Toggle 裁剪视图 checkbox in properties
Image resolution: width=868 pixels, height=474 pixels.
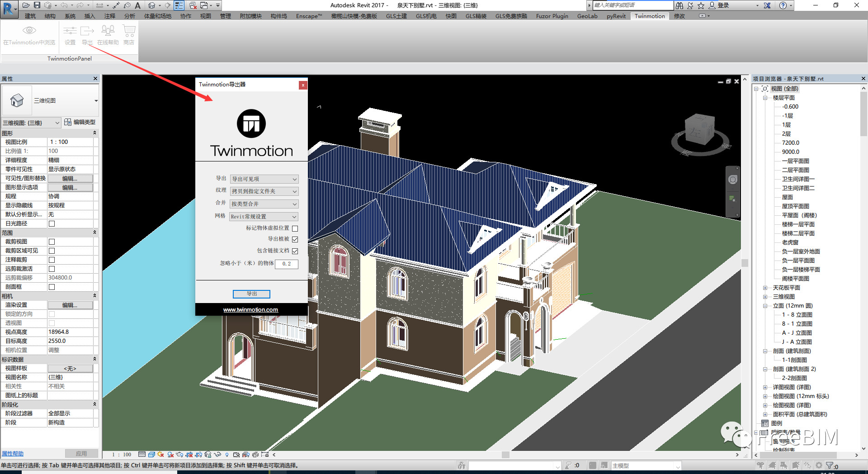pyautogui.click(x=52, y=242)
